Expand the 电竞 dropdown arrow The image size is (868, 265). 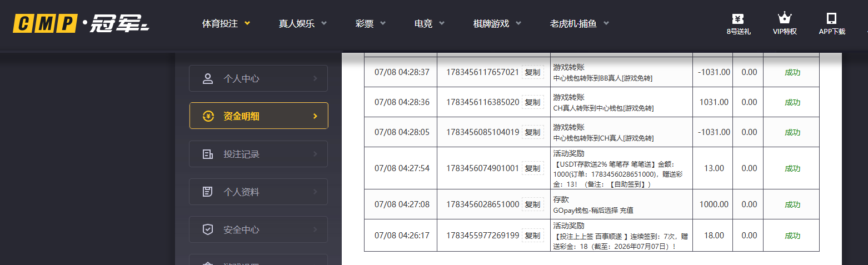442,23
